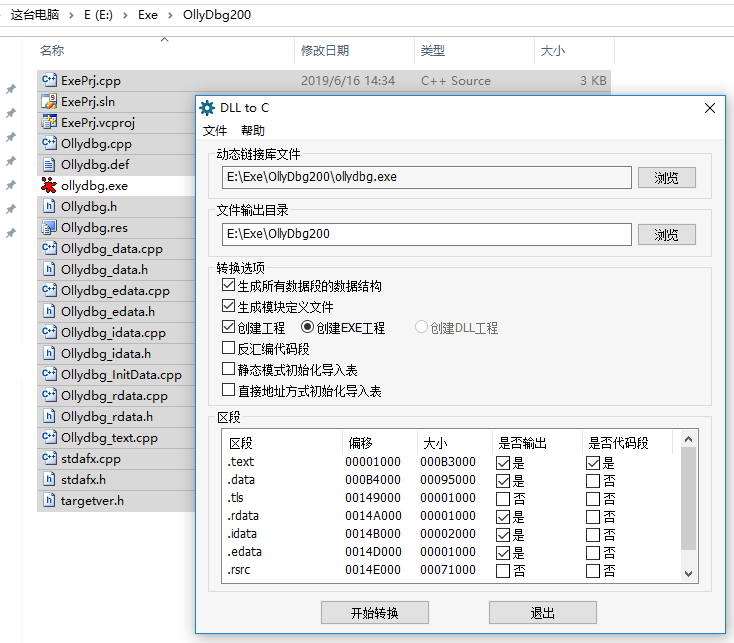Toggle 生成模块定义文件 checkbox
This screenshot has height=643, width=734.
[228, 306]
